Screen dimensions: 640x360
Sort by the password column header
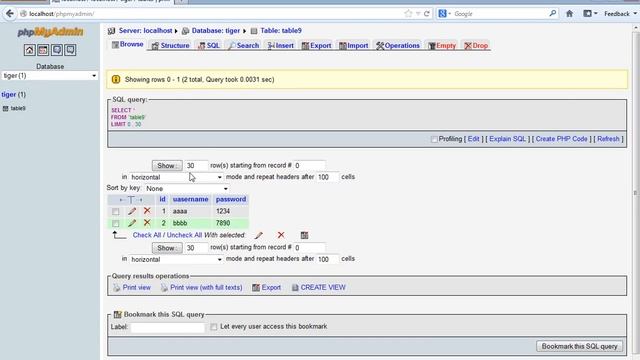coord(231,199)
